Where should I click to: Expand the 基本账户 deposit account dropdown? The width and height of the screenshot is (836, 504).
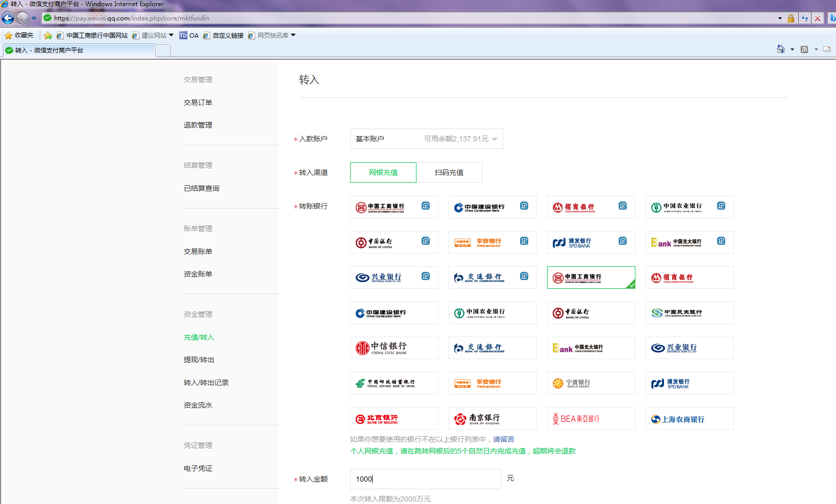click(427, 139)
